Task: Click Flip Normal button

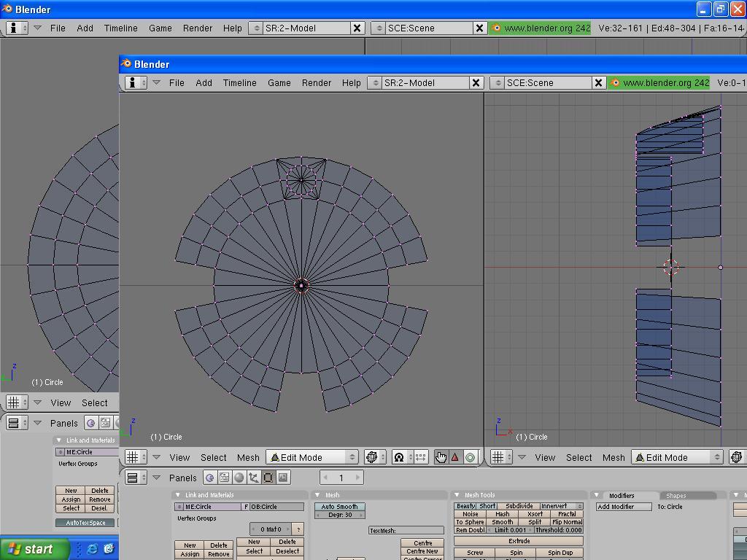Action: (x=567, y=522)
